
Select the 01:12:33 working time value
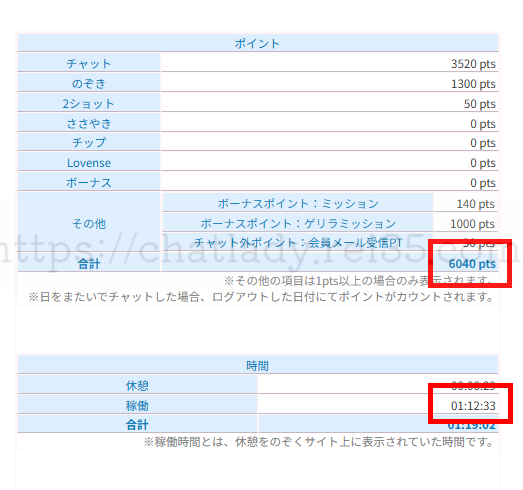pyautogui.click(x=473, y=406)
